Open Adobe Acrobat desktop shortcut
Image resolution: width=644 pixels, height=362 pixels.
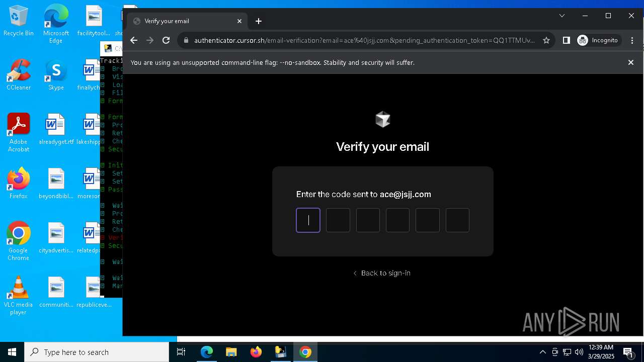[18, 133]
